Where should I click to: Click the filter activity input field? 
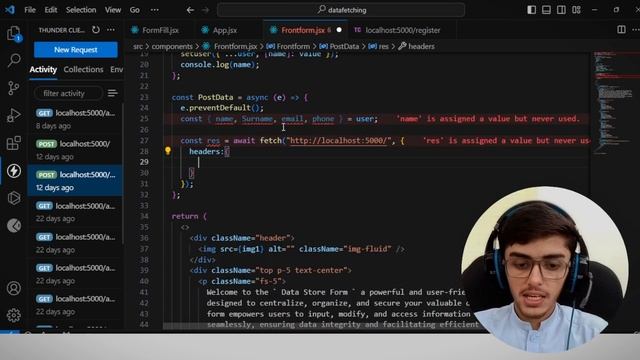pos(68,93)
